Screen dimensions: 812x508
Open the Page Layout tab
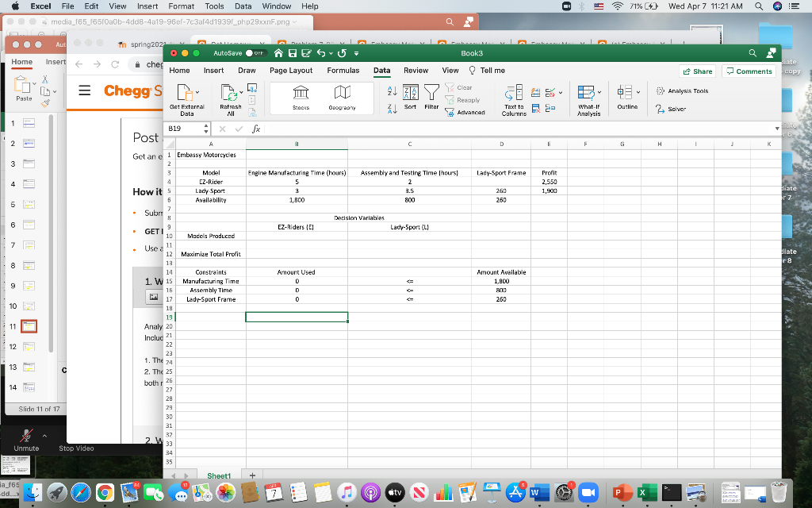[x=291, y=71]
